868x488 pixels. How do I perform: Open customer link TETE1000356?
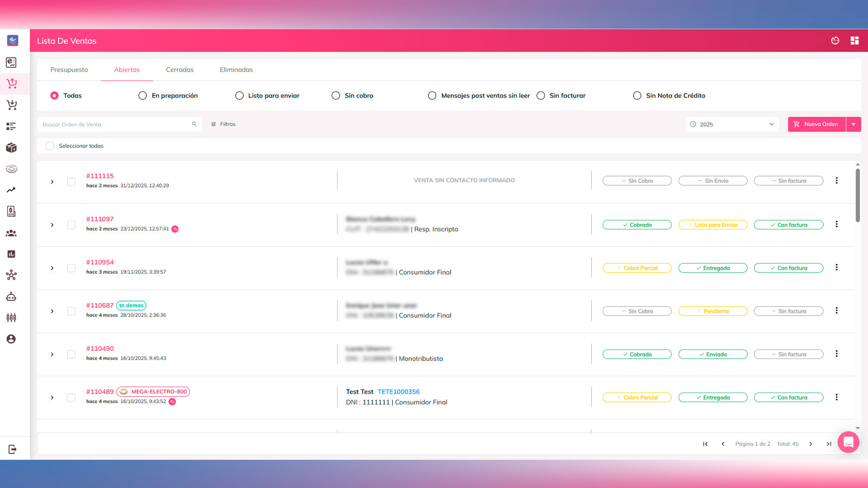tap(399, 391)
